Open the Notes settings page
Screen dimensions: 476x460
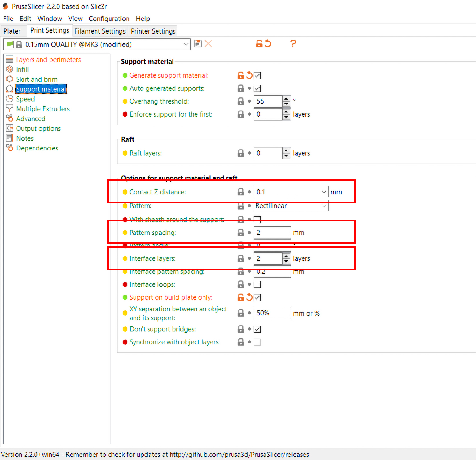(x=25, y=138)
